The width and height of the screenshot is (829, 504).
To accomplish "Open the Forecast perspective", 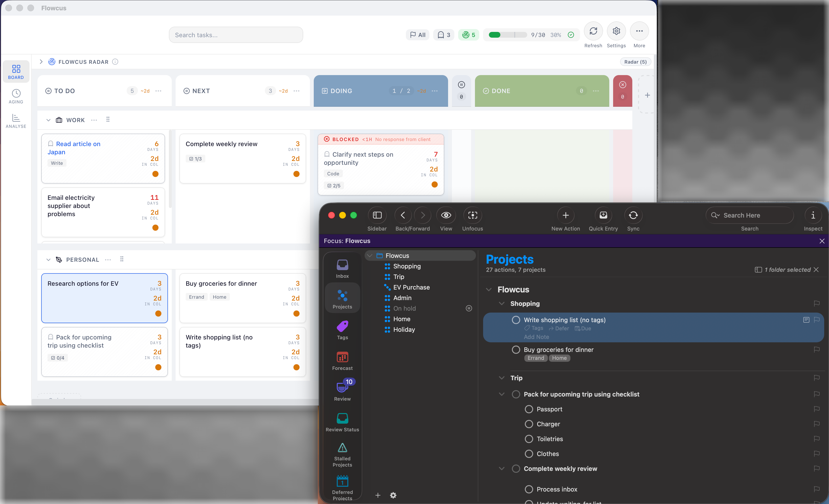I will 342,361.
